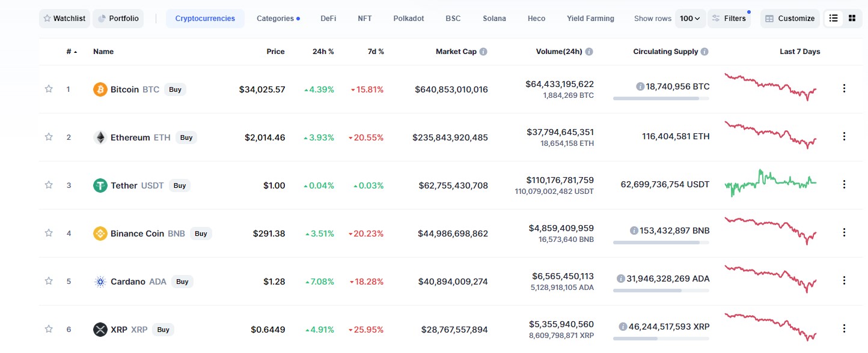Open the Yield Farming tab

tap(590, 19)
